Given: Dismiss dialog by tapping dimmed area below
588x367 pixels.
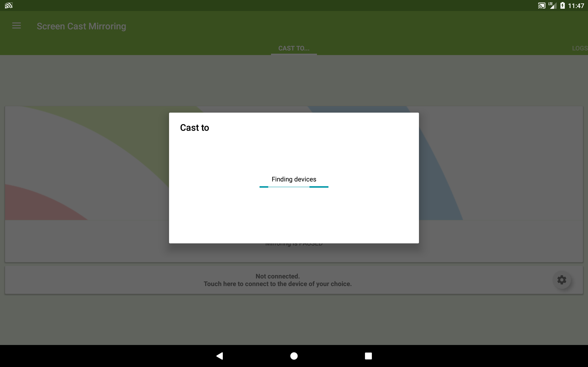Looking at the screenshot, I should point(294,320).
